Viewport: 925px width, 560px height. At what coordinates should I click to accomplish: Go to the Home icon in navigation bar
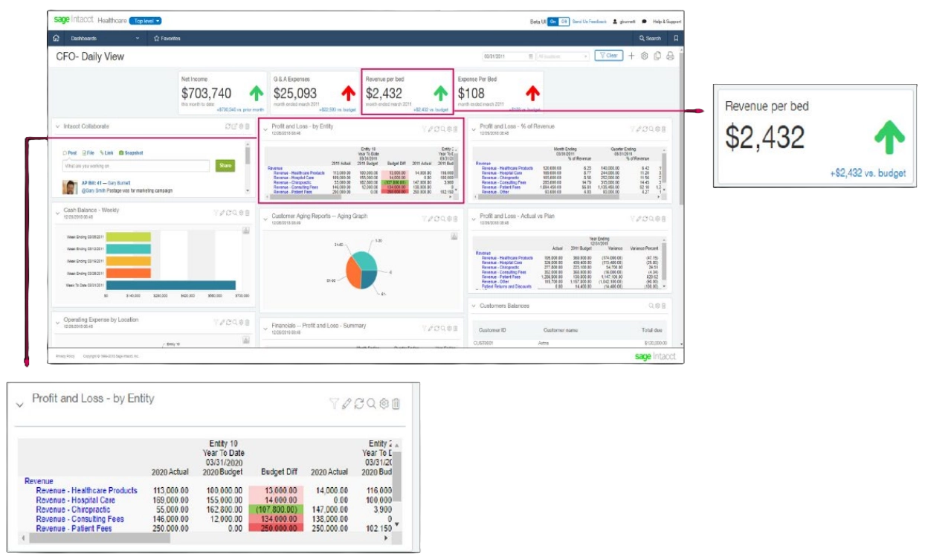57,38
